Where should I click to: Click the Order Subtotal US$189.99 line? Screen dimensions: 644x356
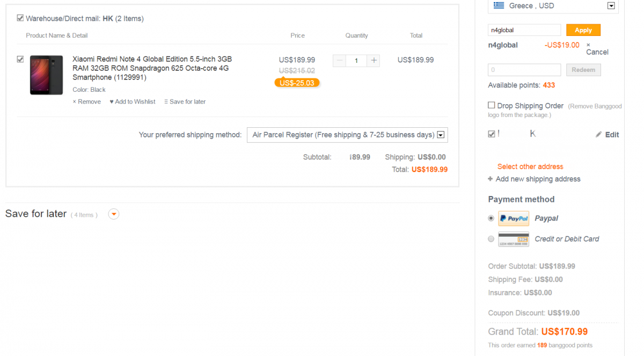point(531,266)
